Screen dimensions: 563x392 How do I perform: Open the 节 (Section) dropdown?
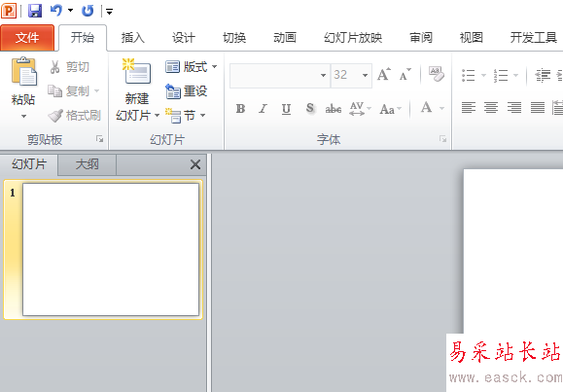[x=186, y=116]
